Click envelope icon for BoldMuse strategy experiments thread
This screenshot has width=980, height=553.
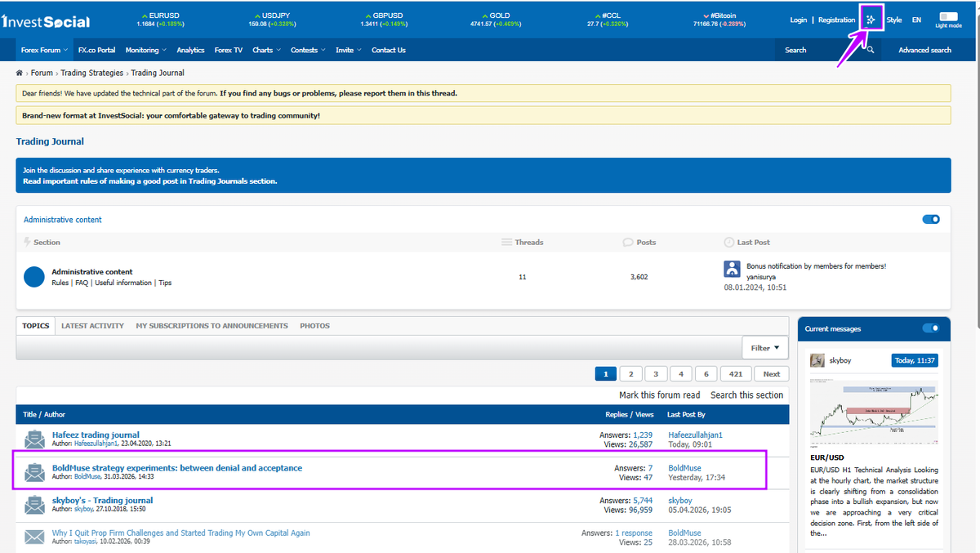click(34, 472)
